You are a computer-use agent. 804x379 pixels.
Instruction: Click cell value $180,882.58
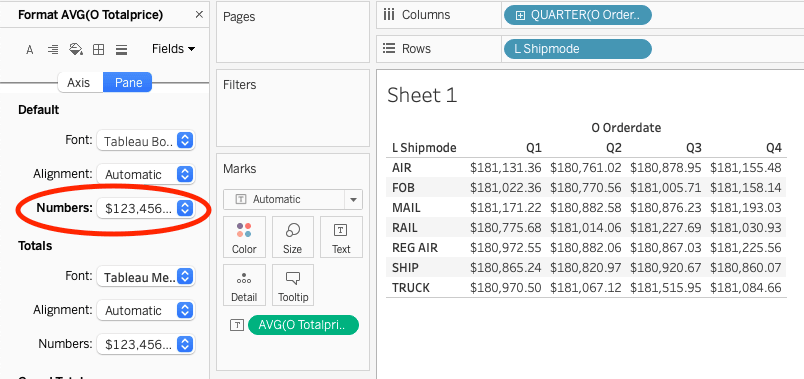pos(586,208)
